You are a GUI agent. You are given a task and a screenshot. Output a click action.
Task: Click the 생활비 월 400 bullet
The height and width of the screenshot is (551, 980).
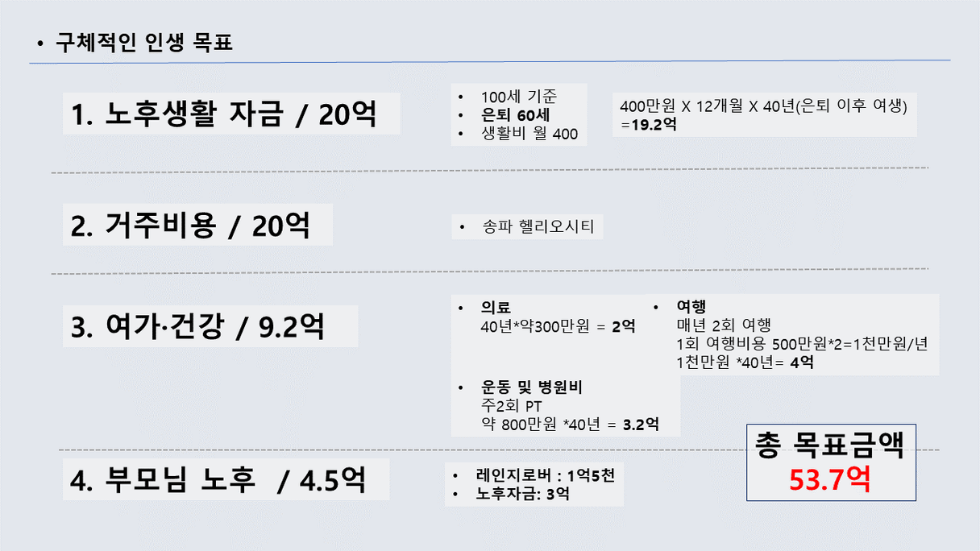coord(529,134)
